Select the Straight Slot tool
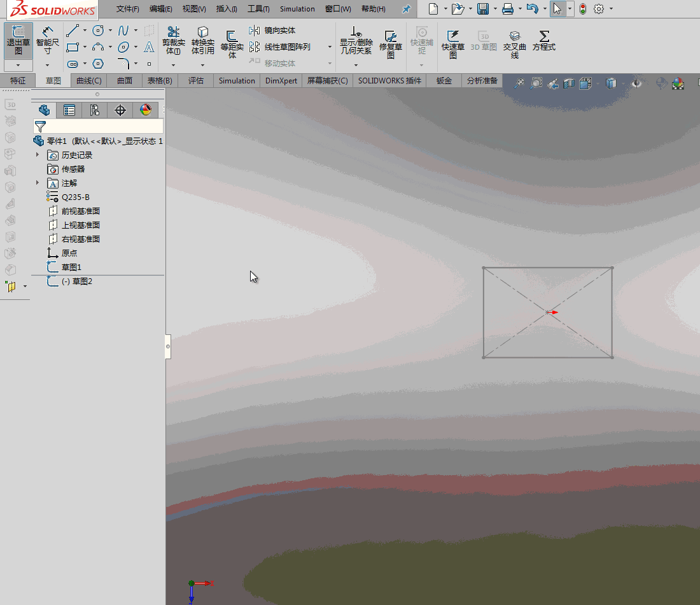The image size is (700, 605). coord(73,64)
